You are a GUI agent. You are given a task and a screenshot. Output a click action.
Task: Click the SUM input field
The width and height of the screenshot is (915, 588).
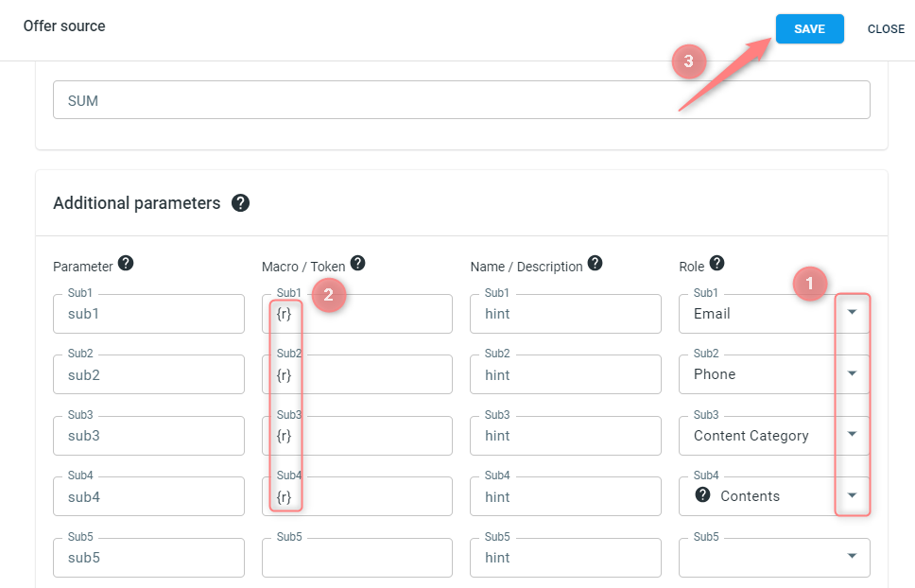pos(461,100)
